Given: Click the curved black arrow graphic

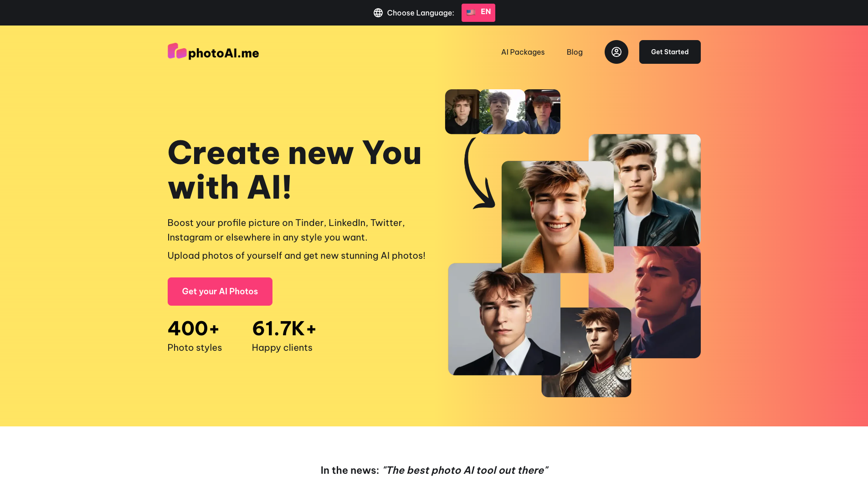Looking at the screenshot, I should coord(479,174).
